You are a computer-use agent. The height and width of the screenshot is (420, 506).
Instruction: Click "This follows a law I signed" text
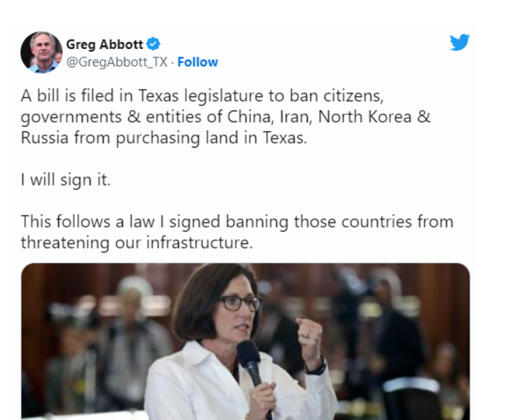[121, 222]
